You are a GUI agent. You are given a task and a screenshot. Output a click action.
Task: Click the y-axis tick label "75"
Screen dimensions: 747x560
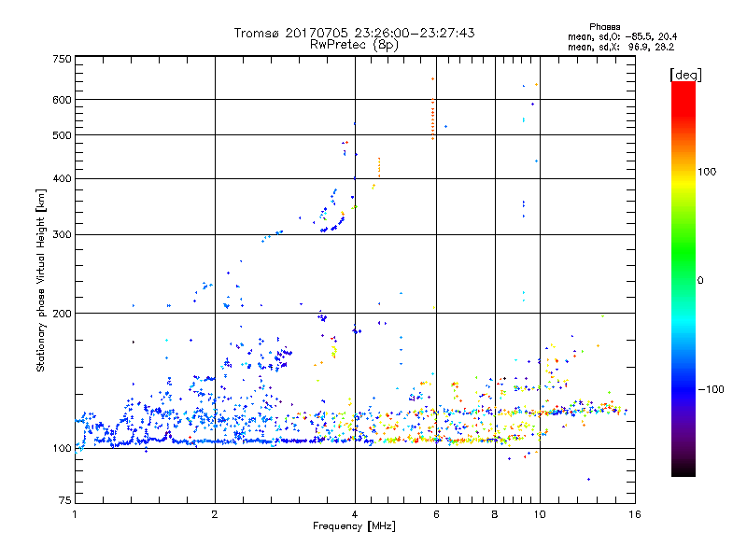[65, 500]
